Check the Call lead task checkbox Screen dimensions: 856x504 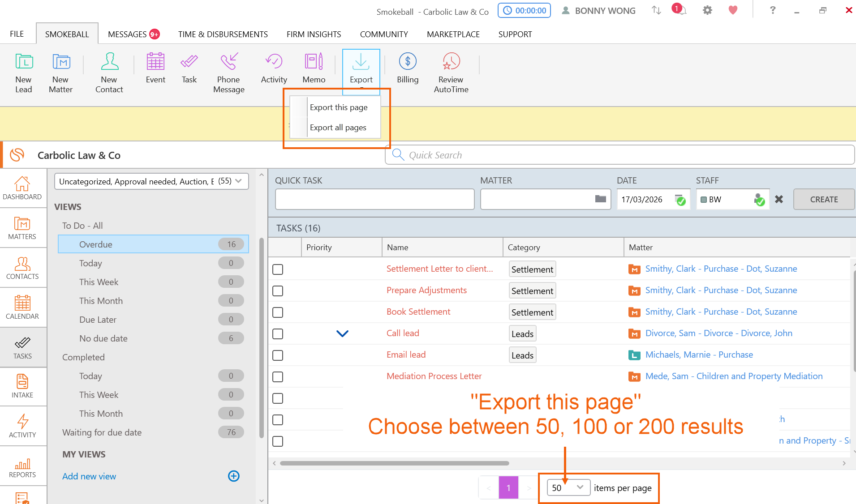tap(278, 334)
